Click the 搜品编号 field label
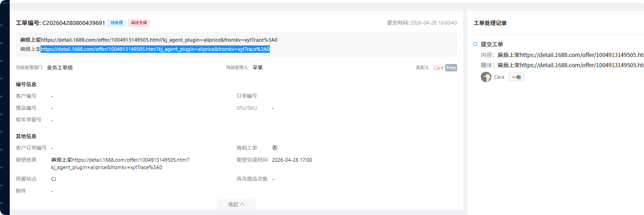The image size is (644, 215). (26, 108)
